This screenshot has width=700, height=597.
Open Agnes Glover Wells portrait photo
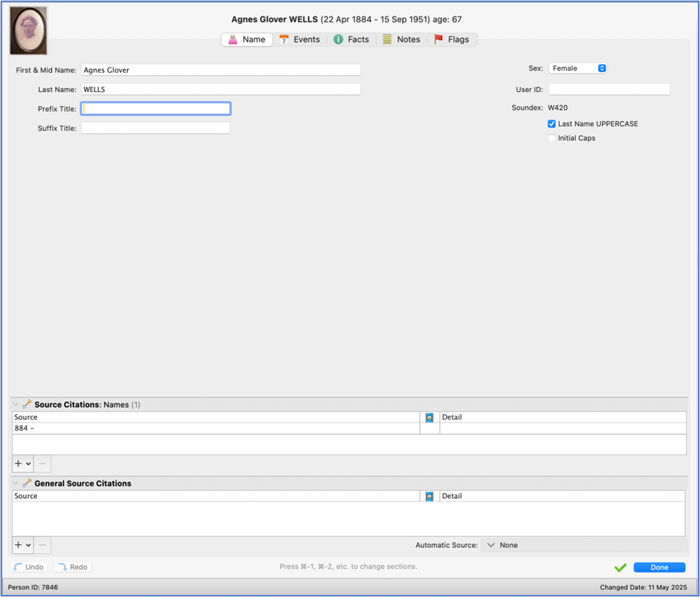pos(28,30)
